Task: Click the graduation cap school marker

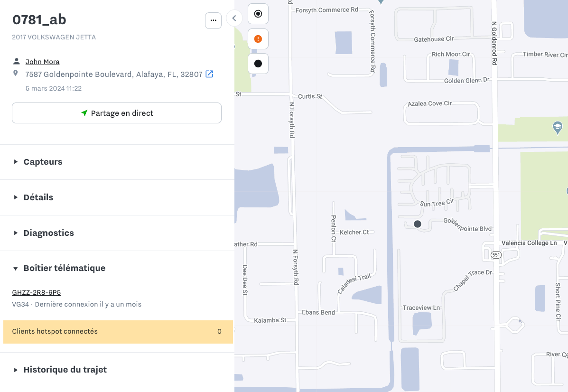Action: tap(558, 127)
